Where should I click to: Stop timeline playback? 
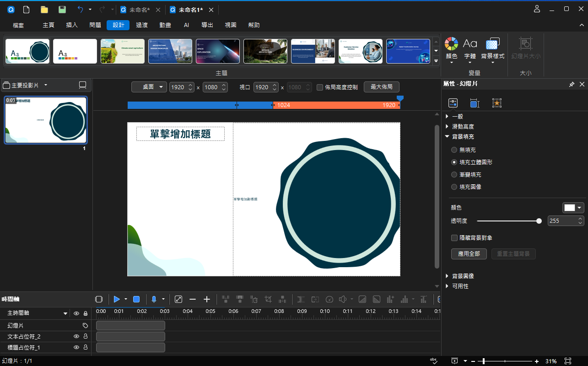(x=136, y=299)
